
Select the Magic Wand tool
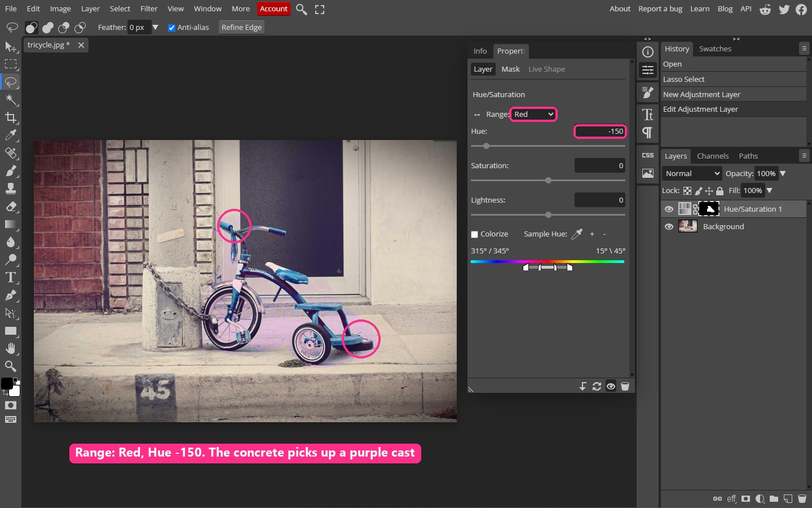[11, 99]
